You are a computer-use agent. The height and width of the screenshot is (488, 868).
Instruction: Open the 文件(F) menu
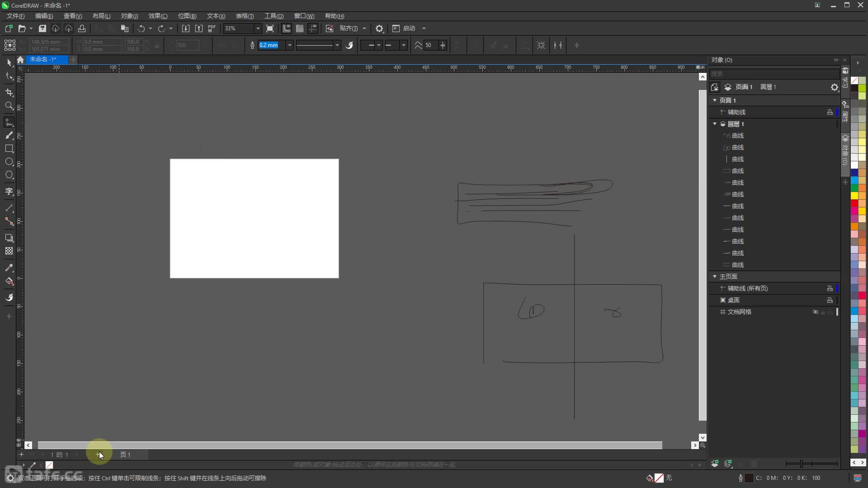tap(16, 16)
